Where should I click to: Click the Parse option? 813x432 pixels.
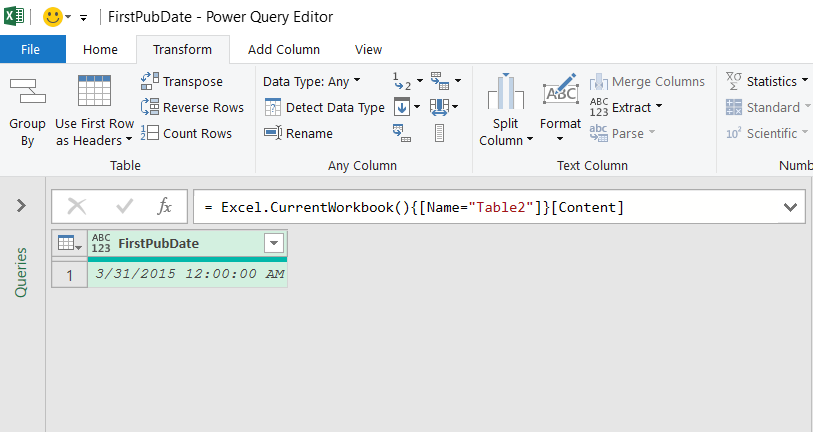tap(622, 133)
